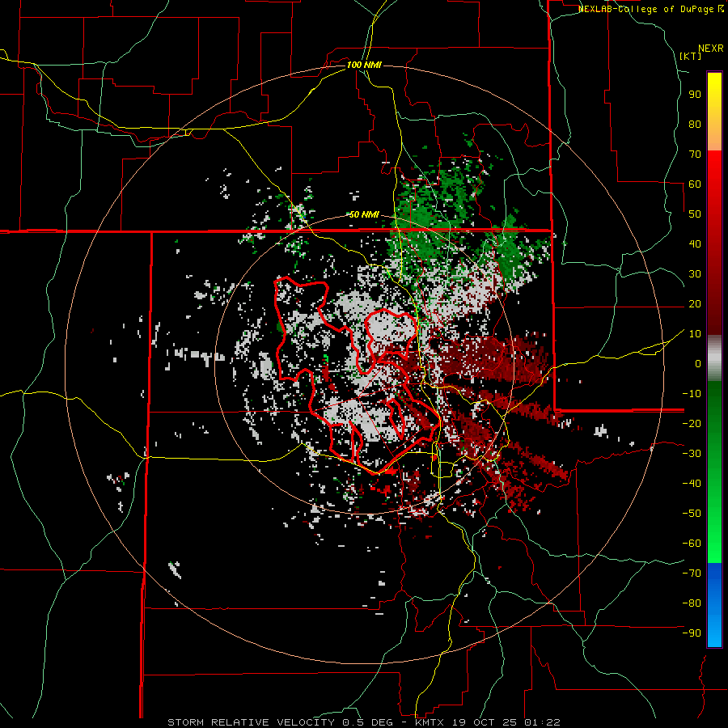Click the -90 knot scale label
728x728 pixels.
692,633
